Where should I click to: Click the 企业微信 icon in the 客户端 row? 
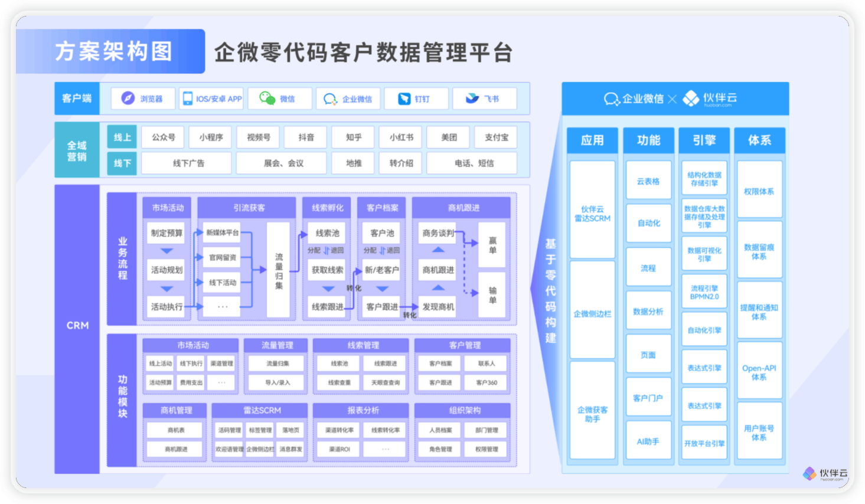pos(331,99)
